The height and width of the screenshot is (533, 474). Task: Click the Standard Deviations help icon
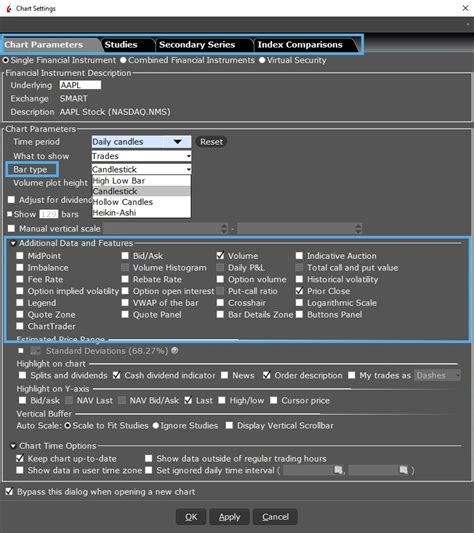tap(174, 350)
